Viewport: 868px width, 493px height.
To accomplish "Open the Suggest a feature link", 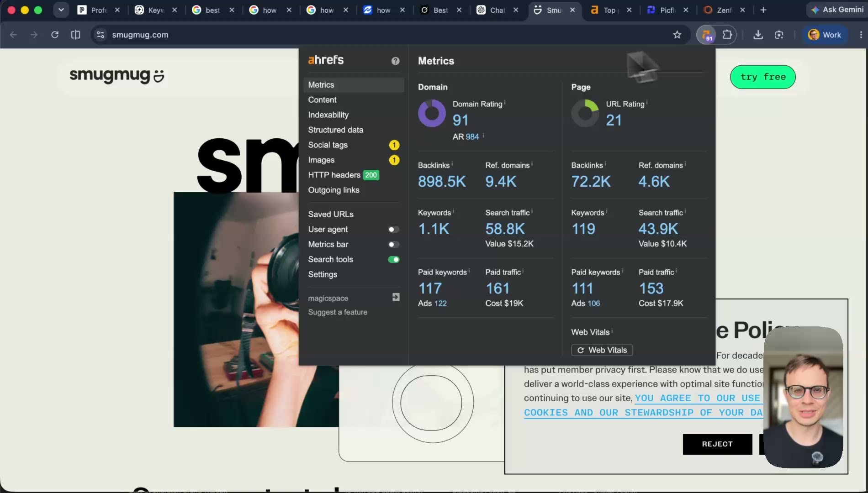I will (x=338, y=312).
